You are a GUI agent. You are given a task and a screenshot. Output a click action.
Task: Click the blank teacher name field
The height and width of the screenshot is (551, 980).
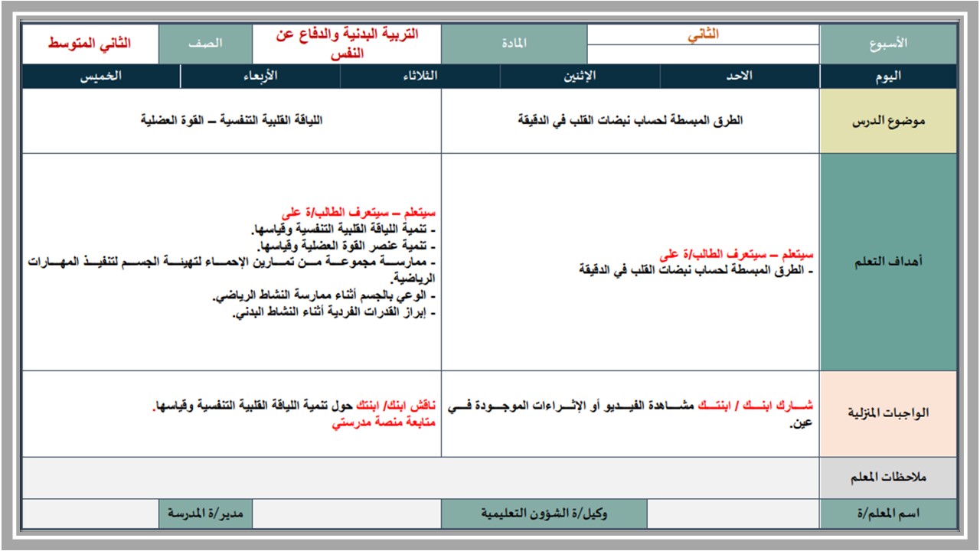coord(733,514)
